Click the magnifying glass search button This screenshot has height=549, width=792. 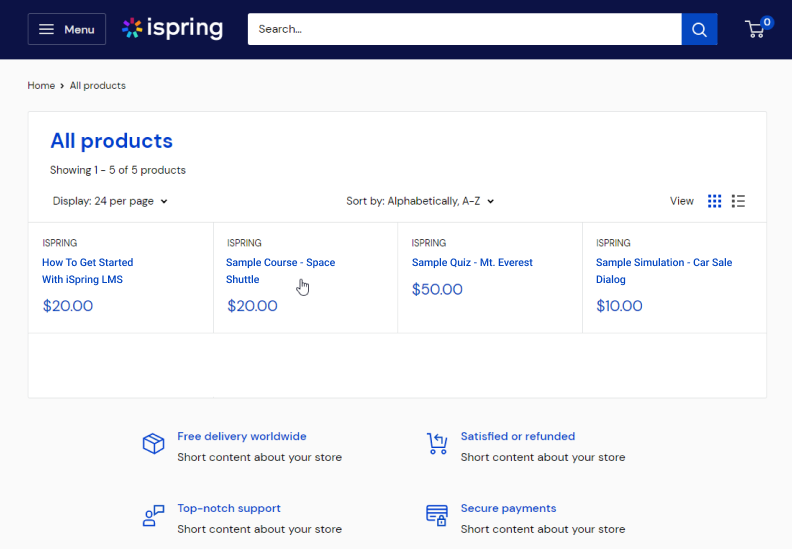point(699,29)
